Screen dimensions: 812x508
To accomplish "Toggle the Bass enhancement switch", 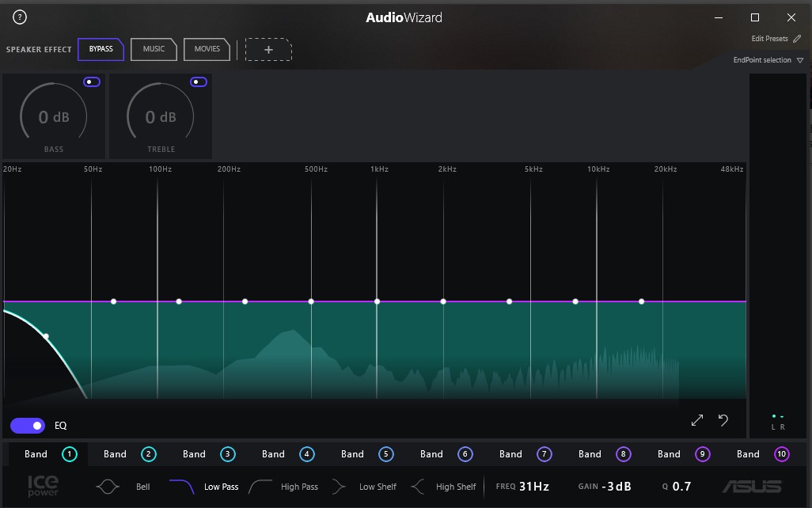I will pyautogui.click(x=92, y=82).
